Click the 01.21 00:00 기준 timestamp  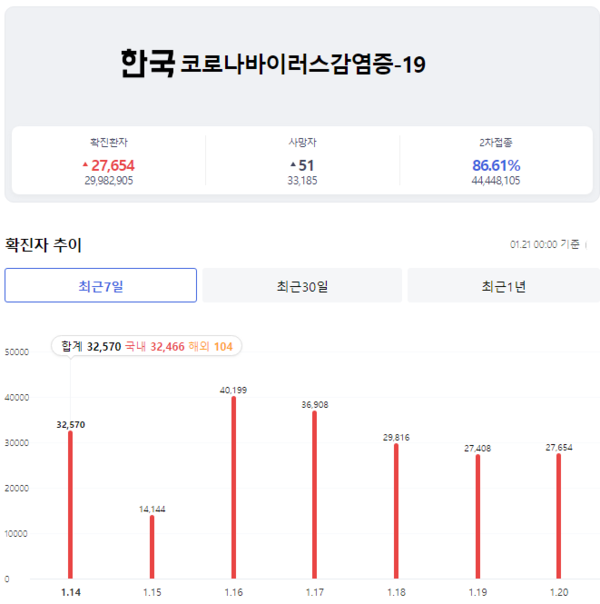click(x=545, y=244)
